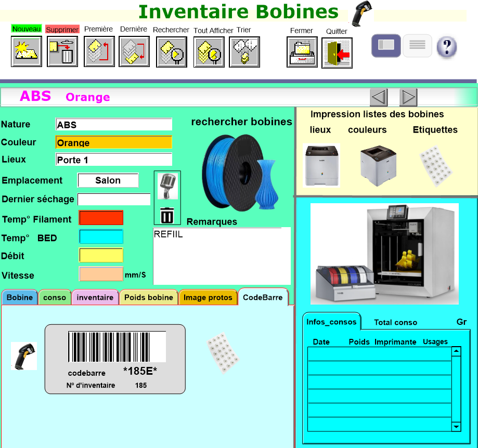Click the barcode scanner icon beside the title
Screen dimensions: 478x448
361,13
